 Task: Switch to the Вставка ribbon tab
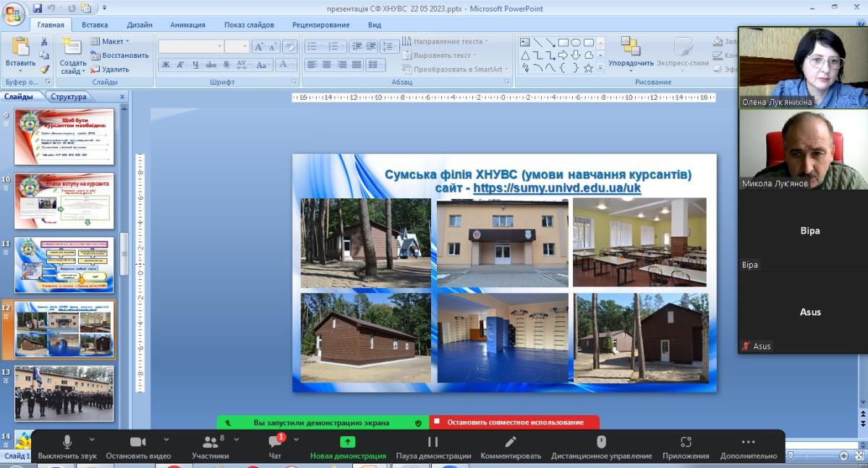click(95, 25)
